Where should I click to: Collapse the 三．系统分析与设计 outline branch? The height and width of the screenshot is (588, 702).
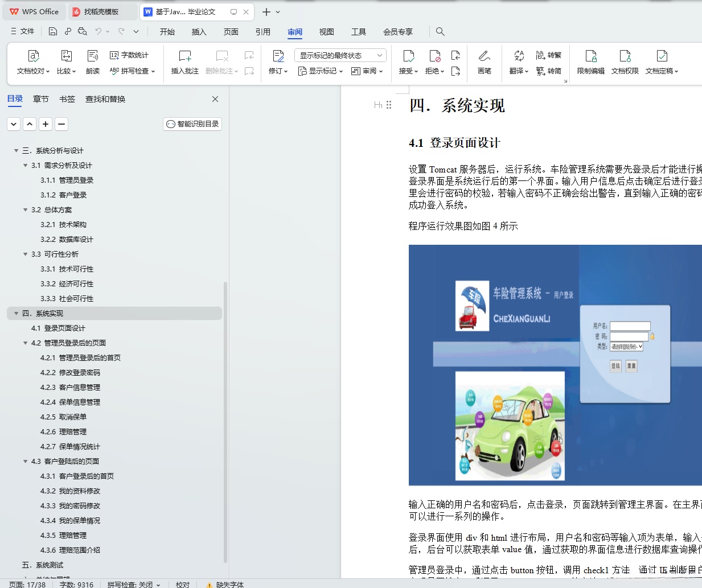tap(16, 150)
